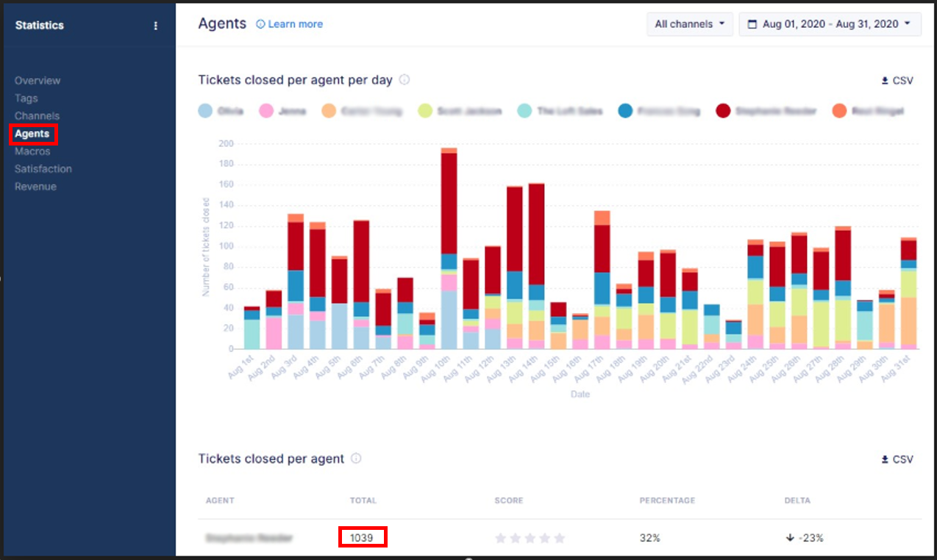The height and width of the screenshot is (560, 937).
Task: Open the Aug 01 - Aug 31, 2020 date dropdown
Action: [x=830, y=24]
